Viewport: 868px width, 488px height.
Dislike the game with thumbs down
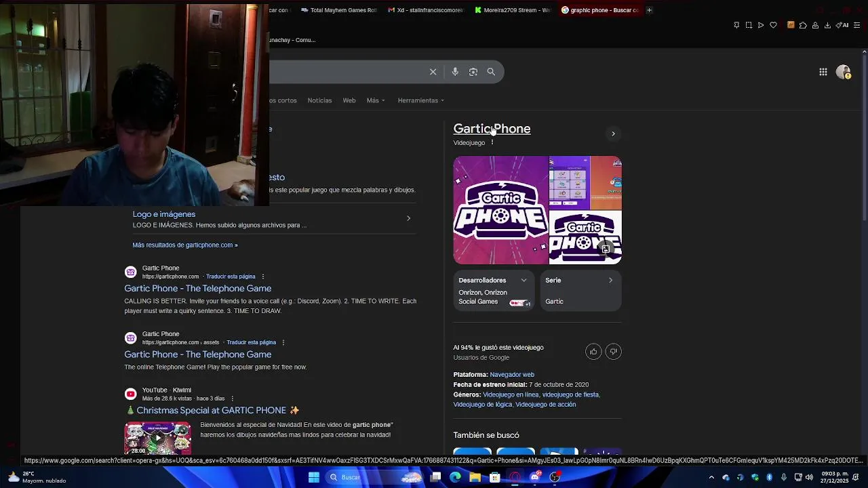613,351
